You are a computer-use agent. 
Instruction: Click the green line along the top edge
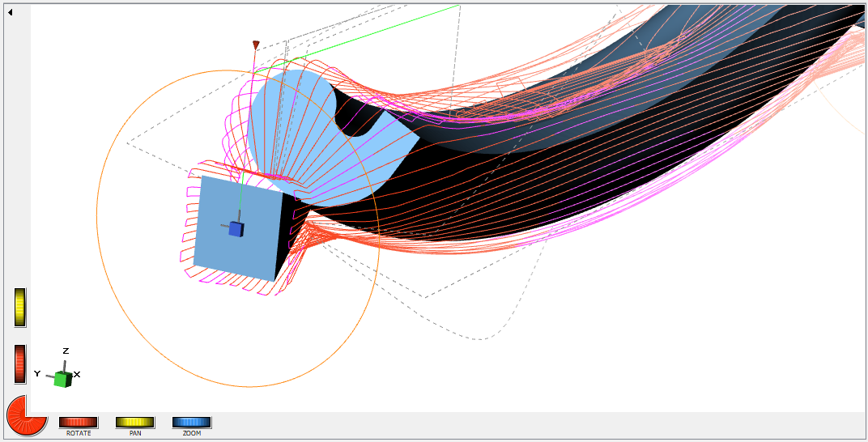(x=381, y=31)
